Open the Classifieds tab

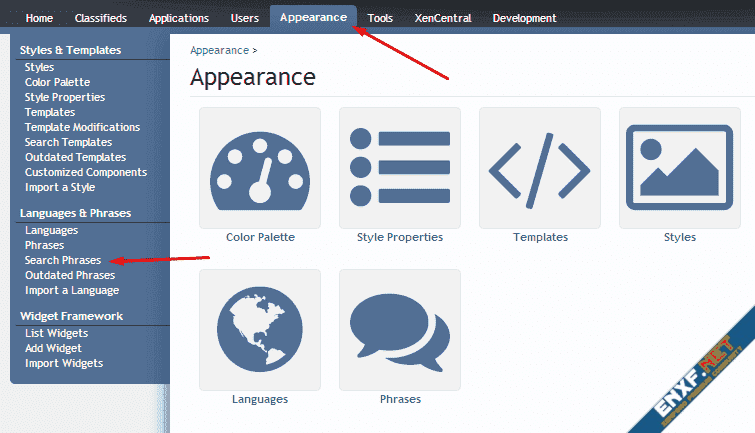pyautogui.click(x=100, y=18)
